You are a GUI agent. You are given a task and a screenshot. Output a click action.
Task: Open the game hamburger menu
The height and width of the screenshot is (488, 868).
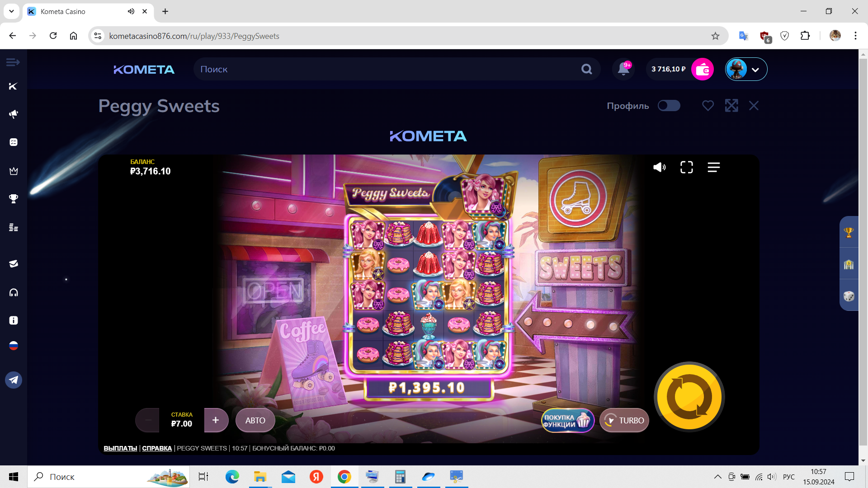coord(713,167)
